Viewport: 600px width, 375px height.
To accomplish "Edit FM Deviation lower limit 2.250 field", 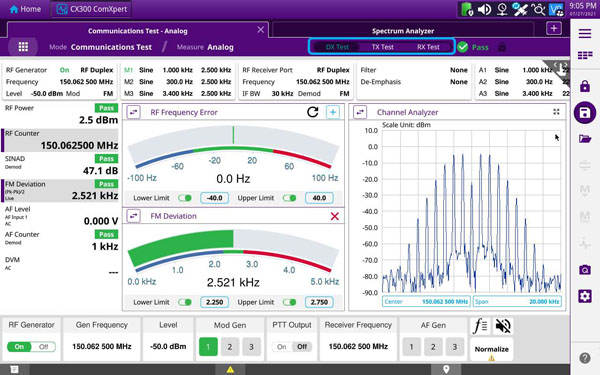I will click(214, 302).
